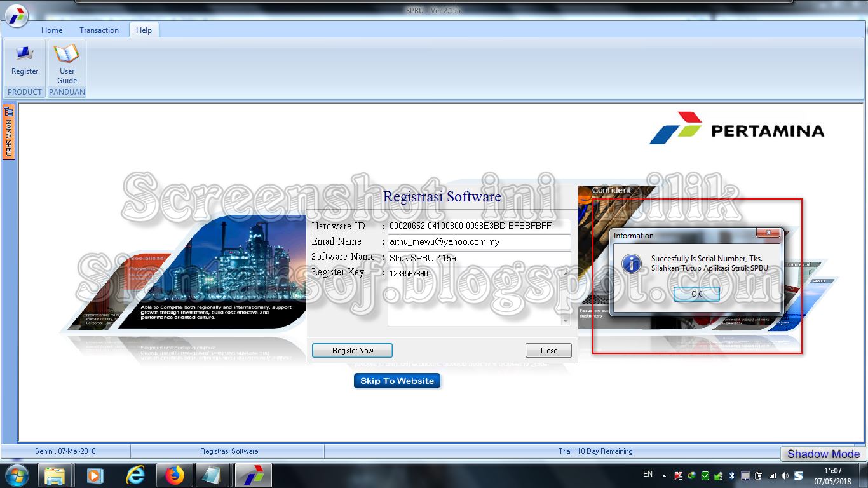
Task: Click the Email Name input field
Action: tap(478, 242)
